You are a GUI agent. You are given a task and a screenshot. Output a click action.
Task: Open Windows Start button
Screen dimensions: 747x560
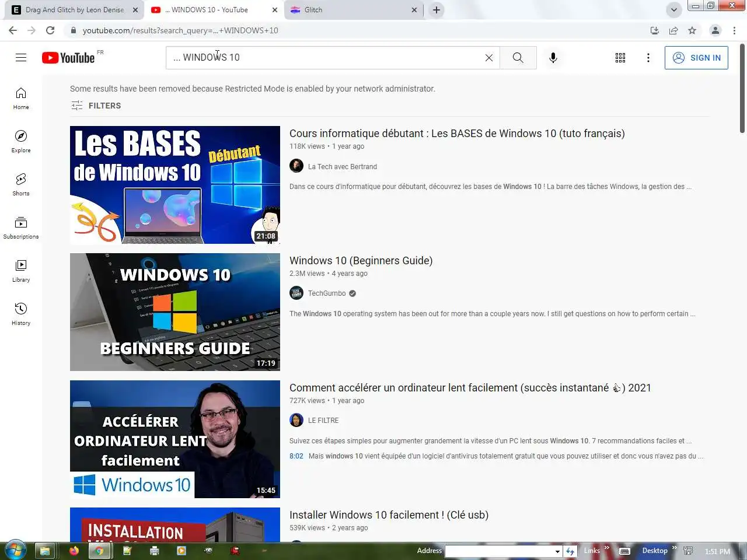[x=15, y=550]
